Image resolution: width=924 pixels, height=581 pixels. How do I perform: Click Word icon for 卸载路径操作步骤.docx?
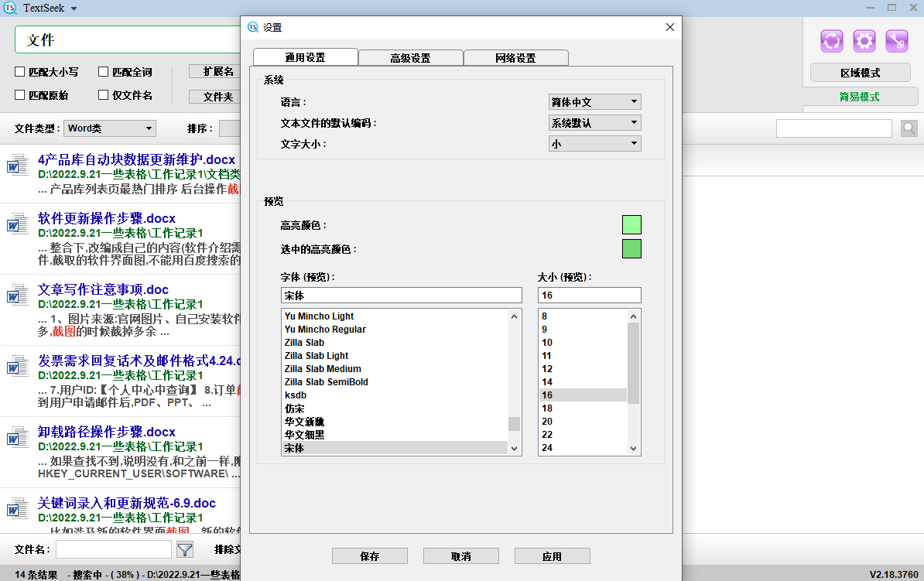coord(17,438)
